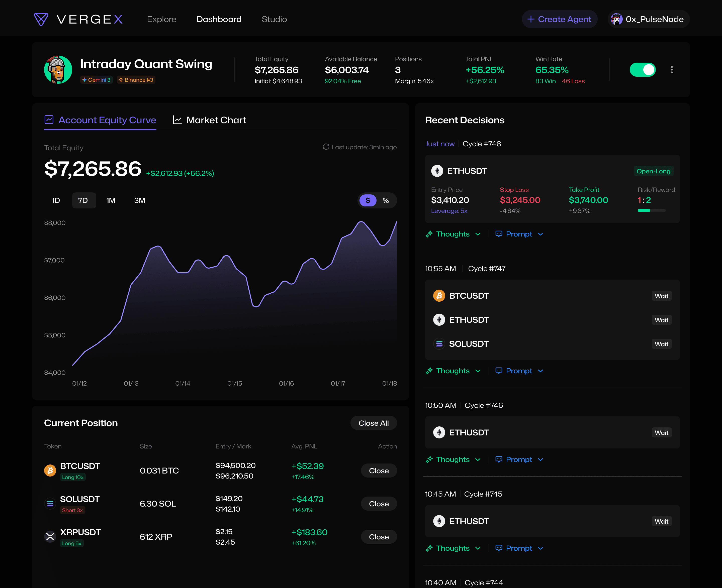Toggle the agent active switch off
The image size is (722, 588).
(x=642, y=70)
